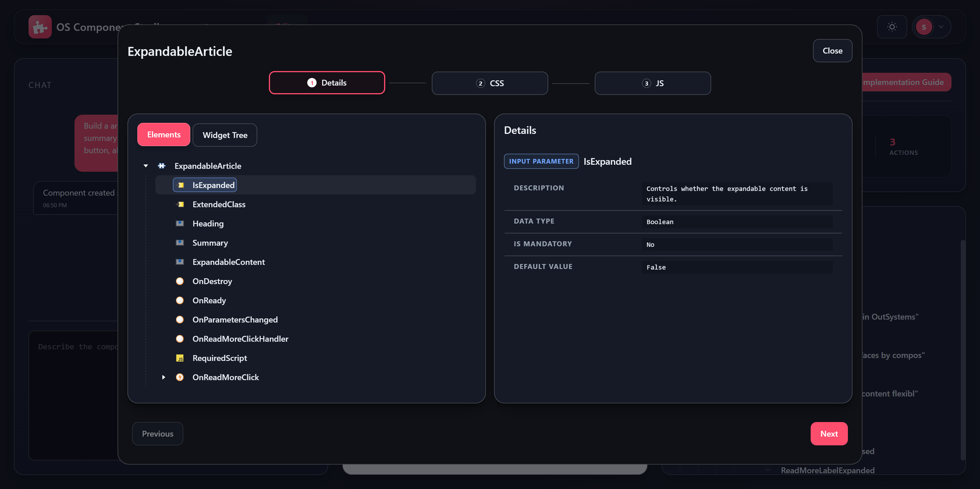Select RequiredScript in the elements tree
Image resolution: width=980 pixels, height=489 pixels.
tap(219, 358)
